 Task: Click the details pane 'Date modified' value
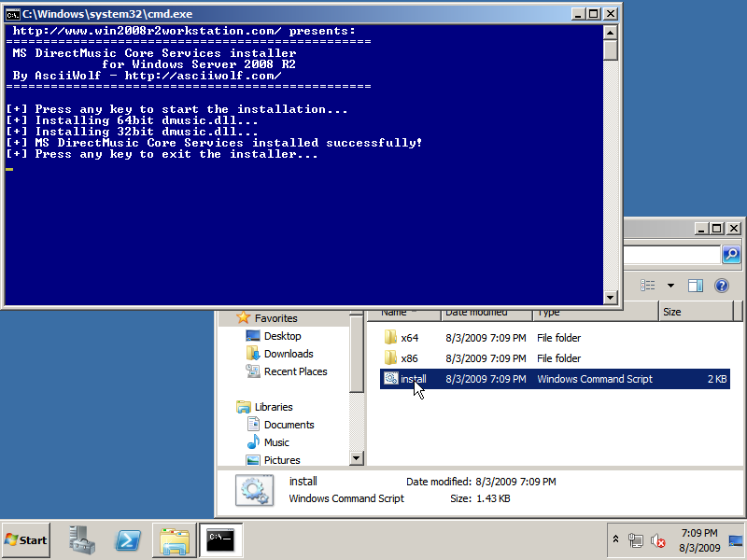point(515,482)
